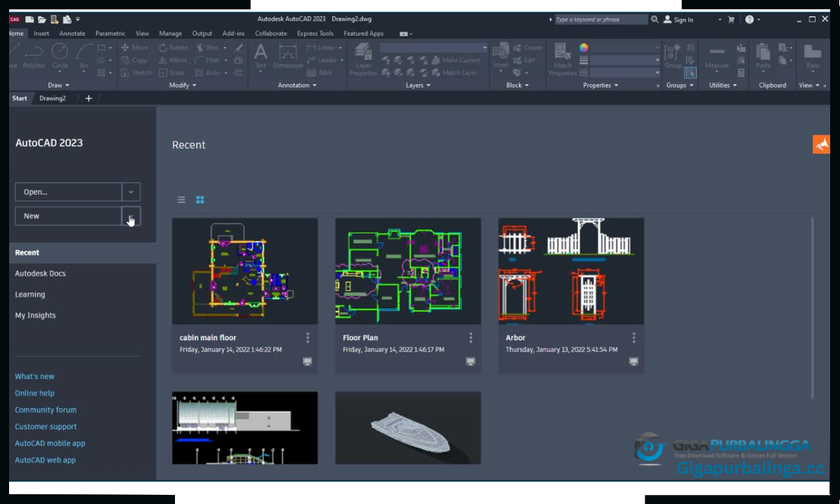Open the Insert ribbon tab
Image resolution: width=840 pixels, height=504 pixels.
click(41, 34)
